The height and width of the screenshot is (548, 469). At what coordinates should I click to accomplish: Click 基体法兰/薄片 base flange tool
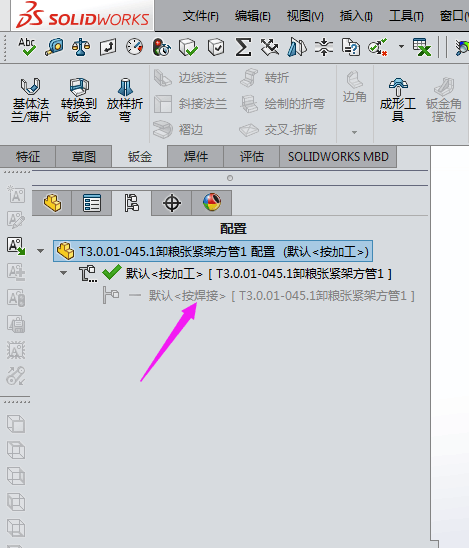click(30, 100)
